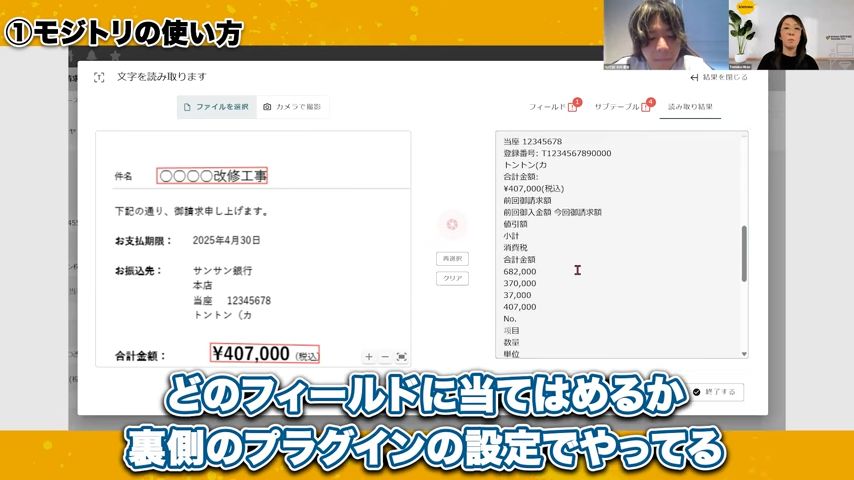This screenshot has width=854, height=480.
Task: Click the scroll-down arrow of results list
Action: [x=744, y=354]
